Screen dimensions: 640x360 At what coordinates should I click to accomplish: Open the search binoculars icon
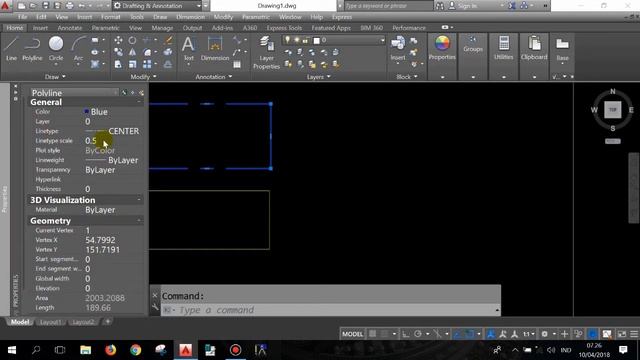[x=440, y=6]
